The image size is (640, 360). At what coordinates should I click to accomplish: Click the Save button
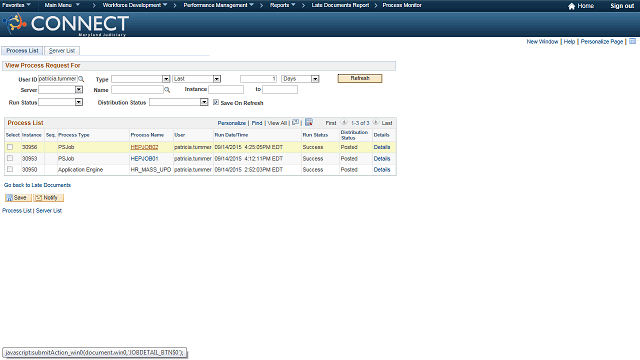click(18, 198)
